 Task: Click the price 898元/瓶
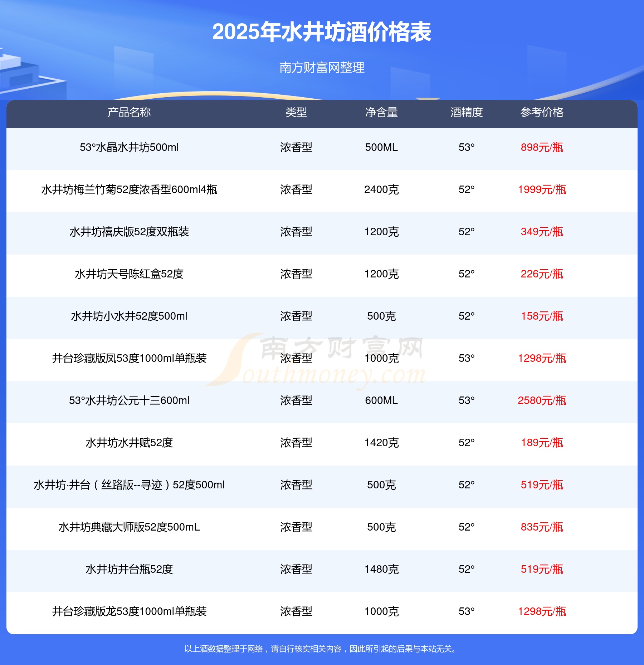point(542,147)
